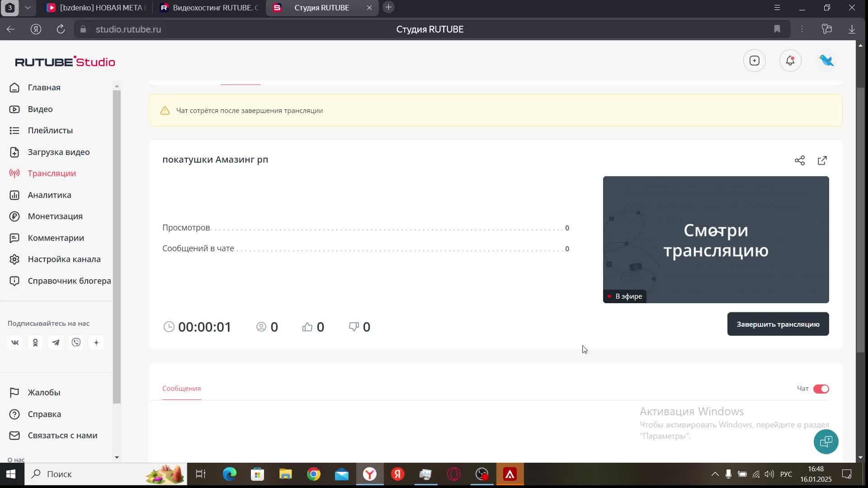Open the Связаться с нами link
Screen dimensions: 868x488
pos(62,436)
